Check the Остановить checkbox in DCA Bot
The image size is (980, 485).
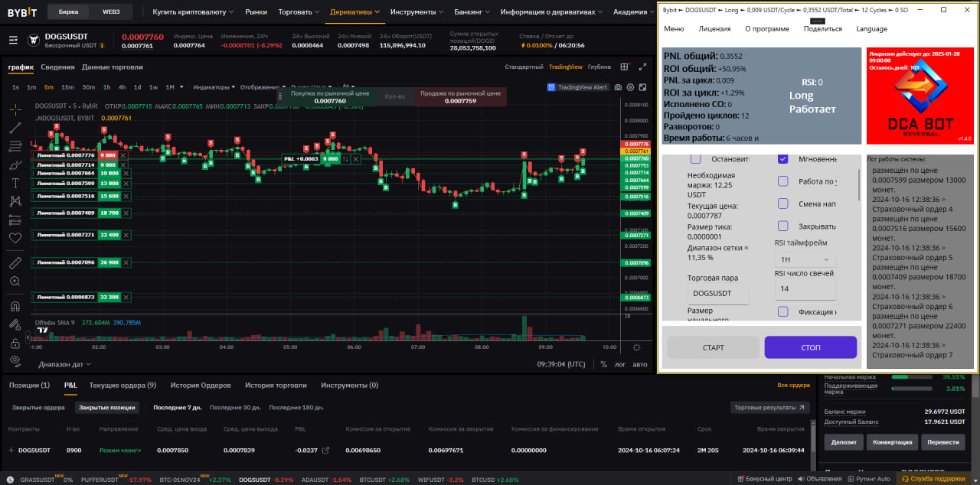(x=696, y=159)
